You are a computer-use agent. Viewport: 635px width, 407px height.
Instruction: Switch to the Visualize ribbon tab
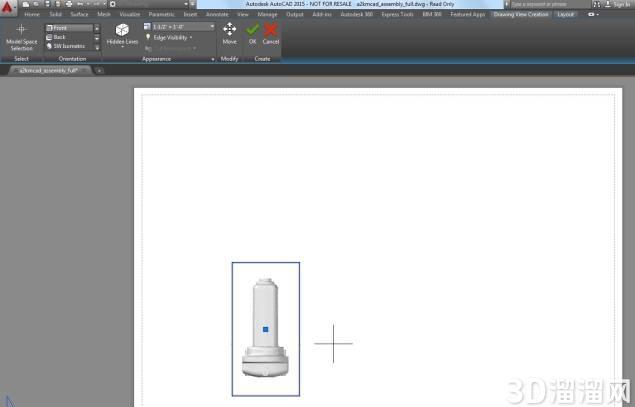(x=130, y=14)
